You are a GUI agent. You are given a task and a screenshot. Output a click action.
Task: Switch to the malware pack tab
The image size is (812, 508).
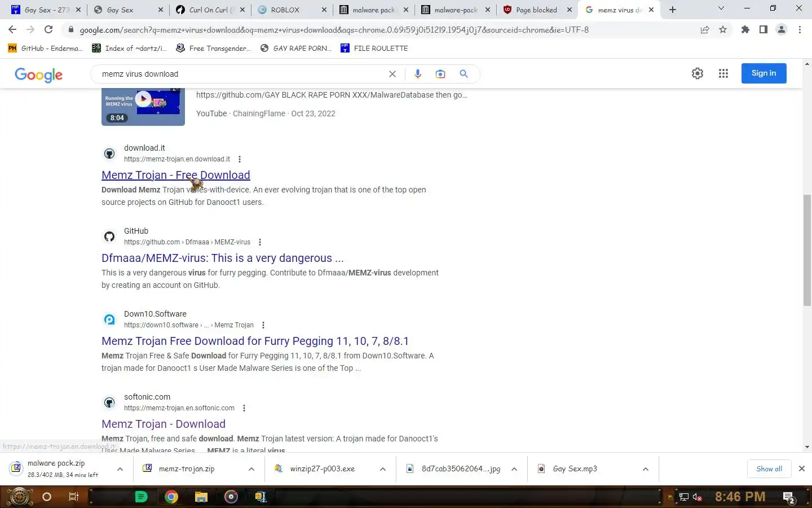click(373, 10)
